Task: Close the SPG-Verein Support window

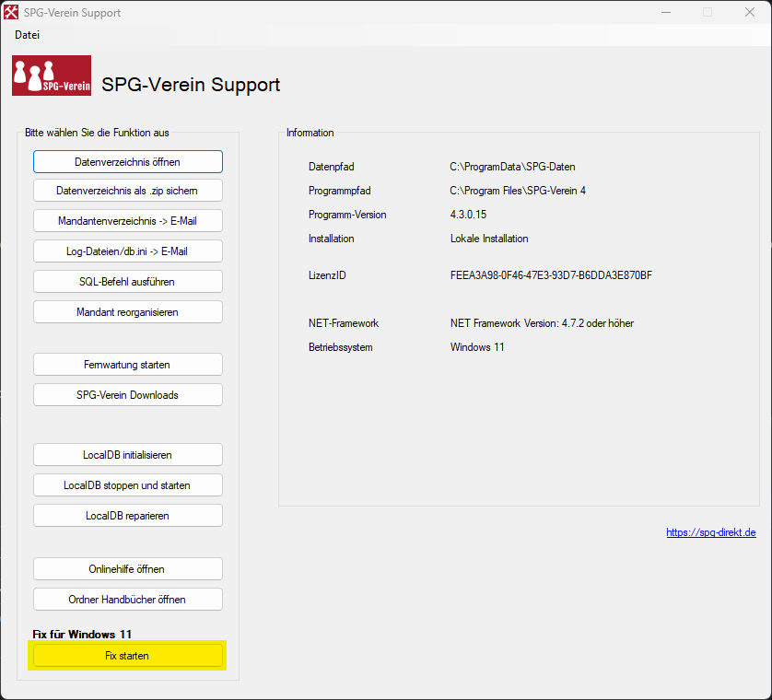Action: point(750,13)
